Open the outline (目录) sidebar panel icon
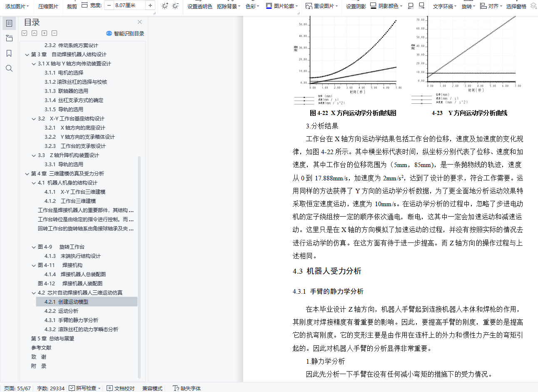538x392 pixels. pos(9,23)
